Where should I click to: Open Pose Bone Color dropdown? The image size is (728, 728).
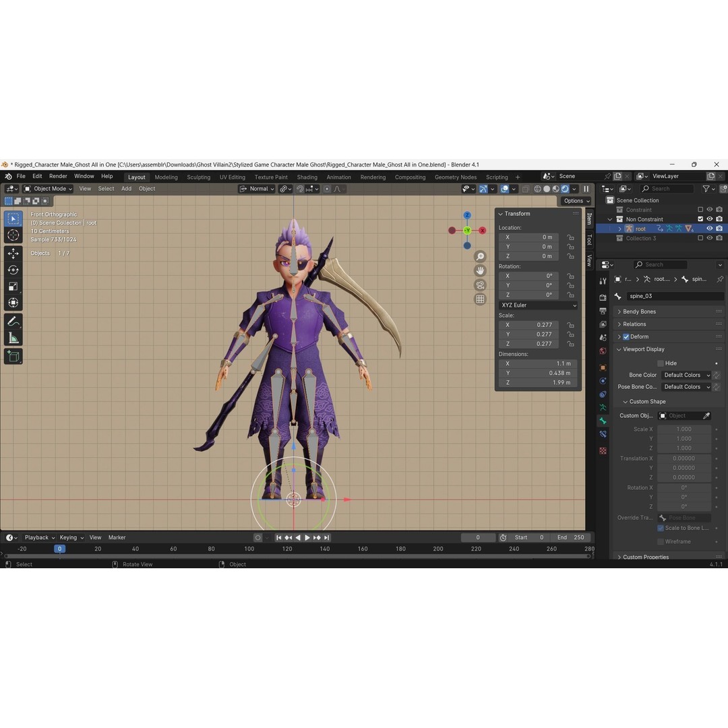(x=686, y=387)
